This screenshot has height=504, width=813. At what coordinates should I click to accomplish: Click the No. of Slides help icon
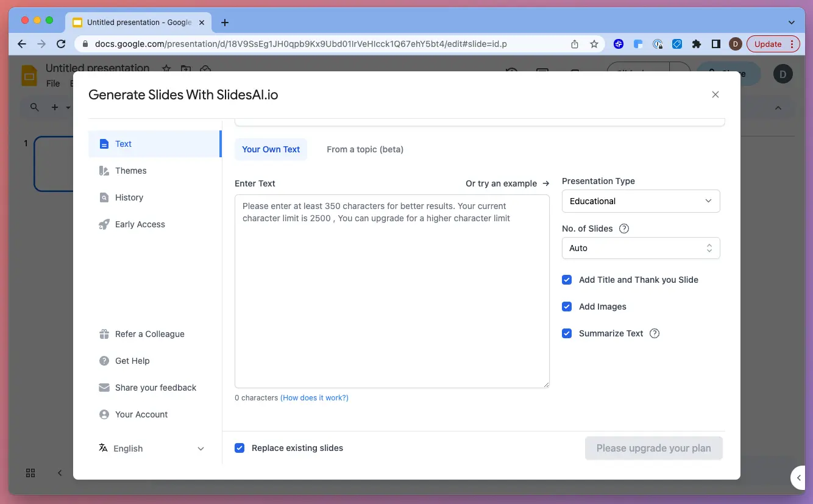click(x=624, y=229)
